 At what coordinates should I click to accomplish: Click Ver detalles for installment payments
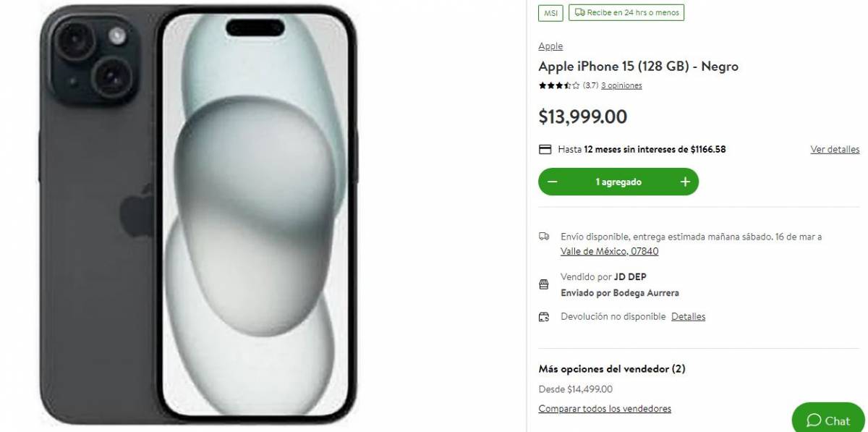(835, 150)
